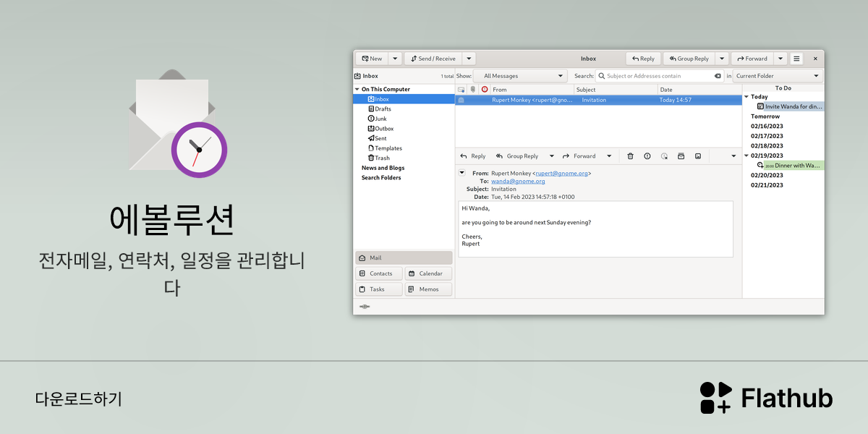Click the Subject or Addresses search field
The height and width of the screenshot is (434, 868).
[x=660, y=76]
